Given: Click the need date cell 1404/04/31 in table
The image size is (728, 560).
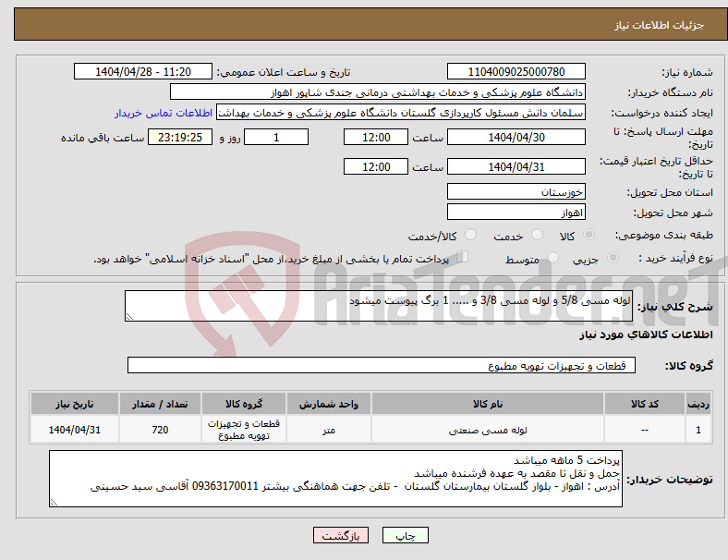Looking at the screenshot, I should (74, 430).
